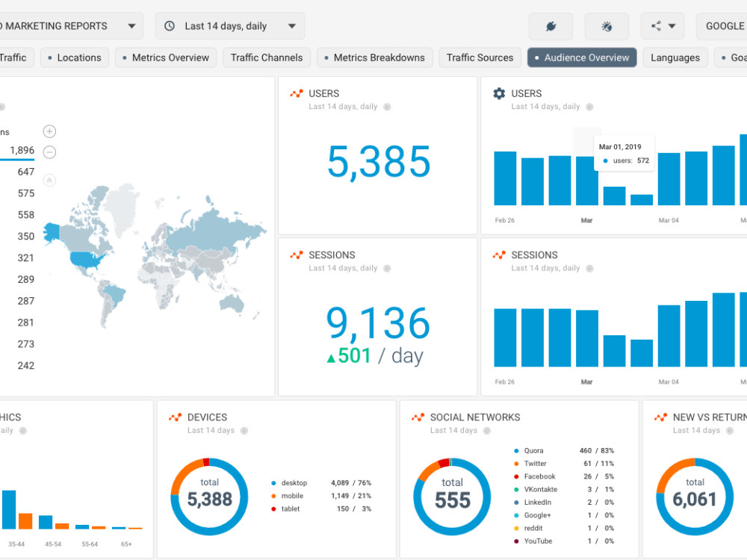Click the 5,385 users total value
The height and width of the screenshot is (560, 747).
(x=379, y=162)
